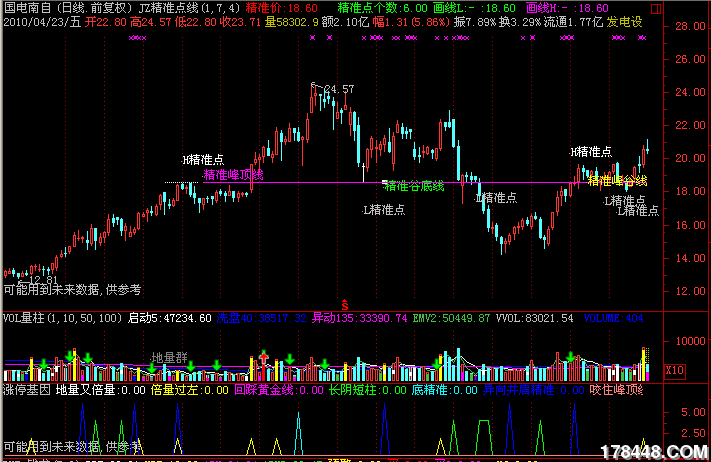711x462 pixels.
Task: Click the 精准峰顶线 magenta label
Action: click(x=233, y=175)
